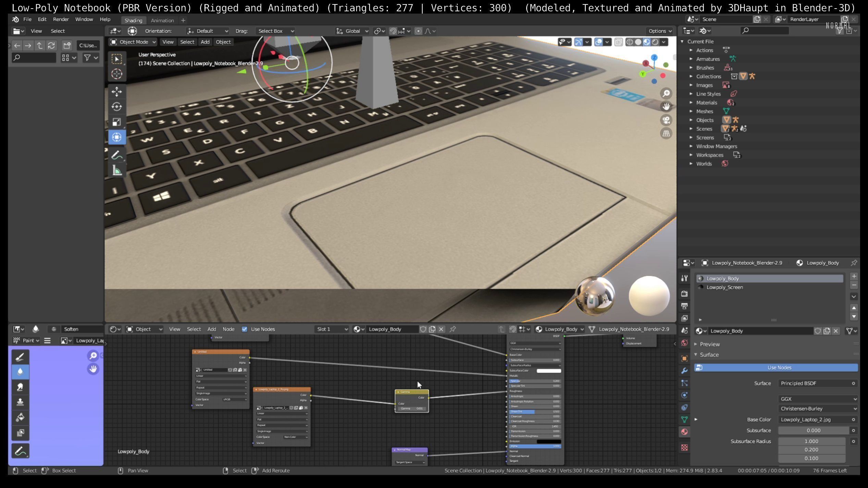Open the Object Mode dropdown
This screenshot has width=868, height=488.
tap(133, 42)
